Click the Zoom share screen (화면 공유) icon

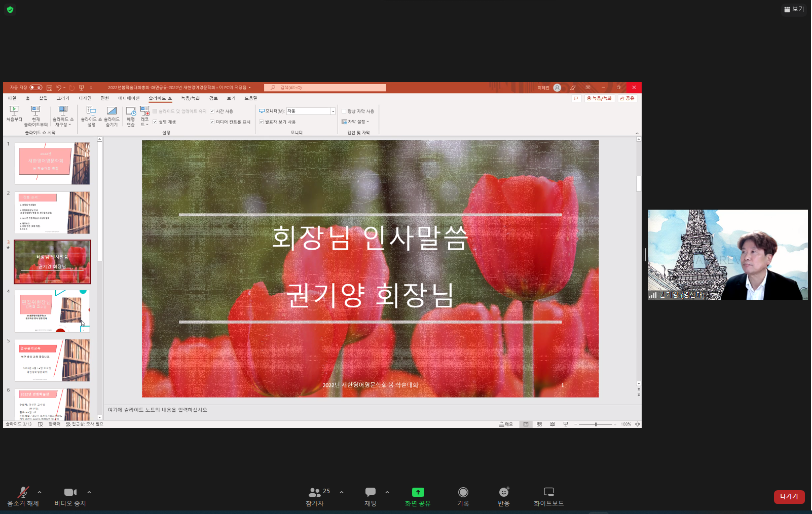(x=418, y=492)
